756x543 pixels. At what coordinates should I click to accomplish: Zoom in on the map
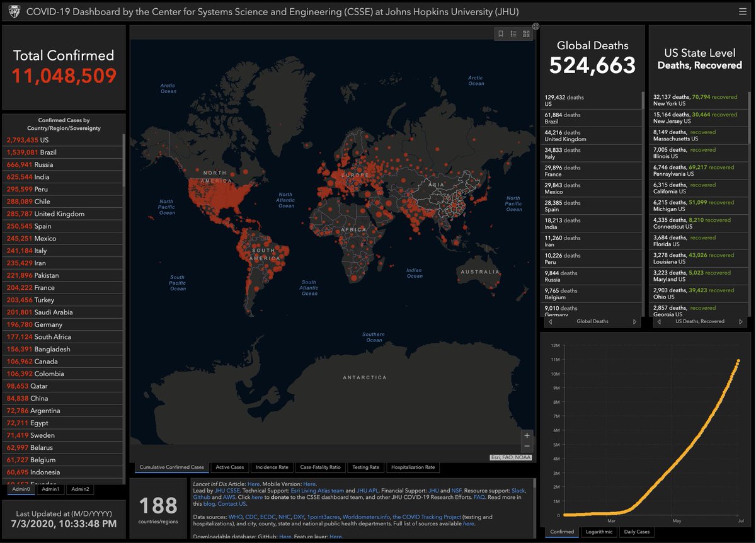527,435
